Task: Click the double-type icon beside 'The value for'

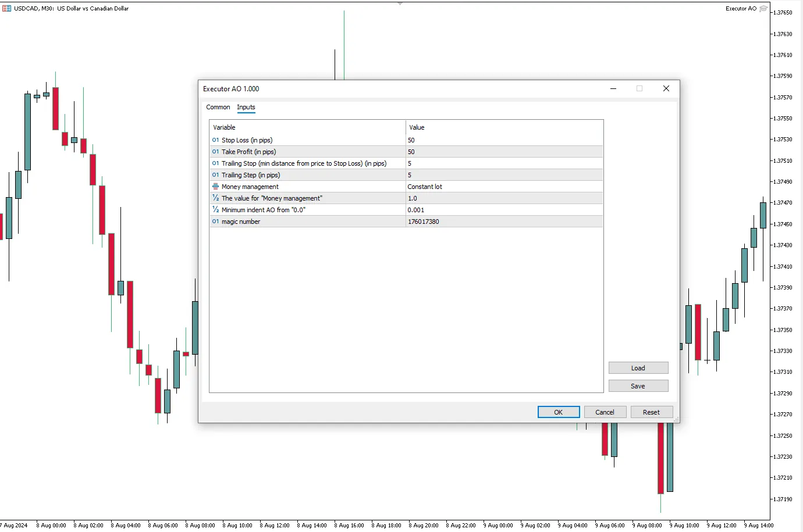Action: 215,198
